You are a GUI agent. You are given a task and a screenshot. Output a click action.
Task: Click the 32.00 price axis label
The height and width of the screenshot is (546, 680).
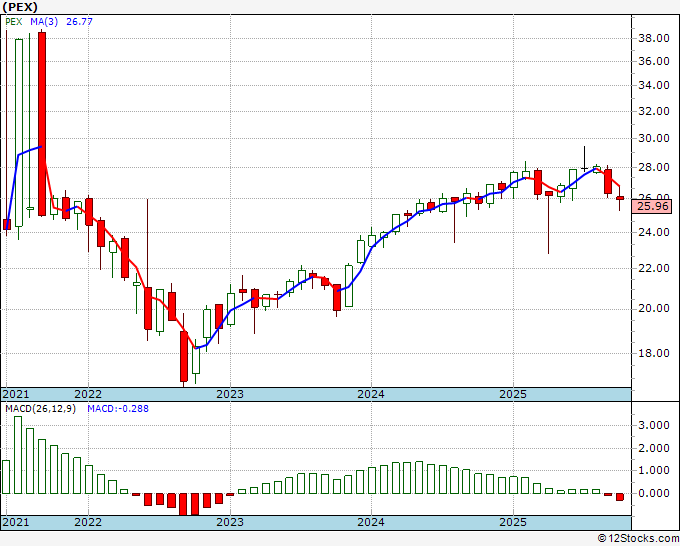coord(654,111)
